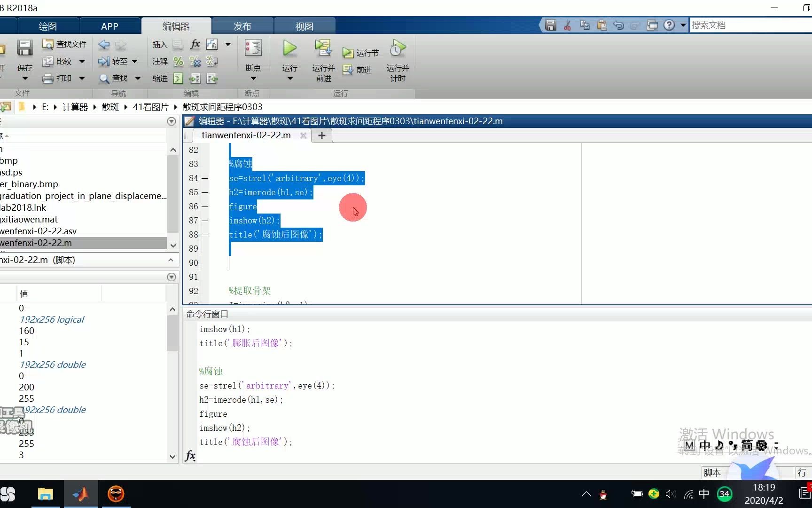
Task: Click the Copy icon in the quick access toolbar
Action: [x=585, y=25]
